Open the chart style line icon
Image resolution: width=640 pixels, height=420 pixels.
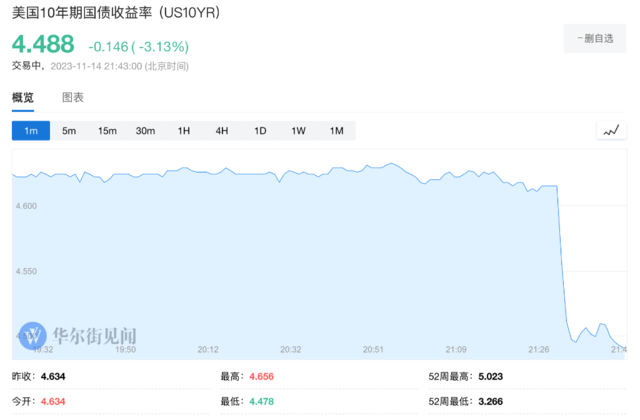tap(609, 131)
